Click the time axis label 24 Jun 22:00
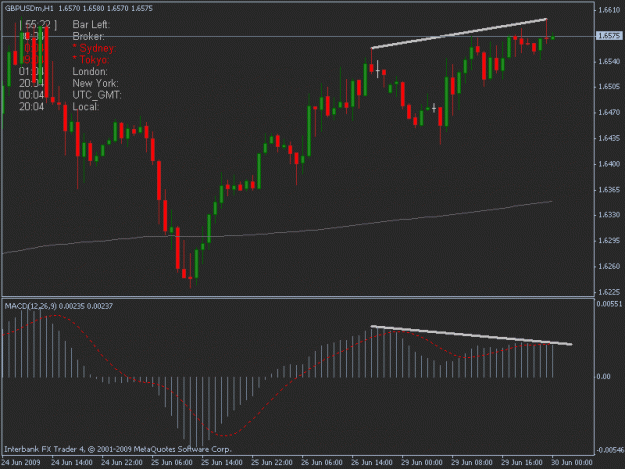The height and width of the screenshot is (469, 625). [122, 462]
